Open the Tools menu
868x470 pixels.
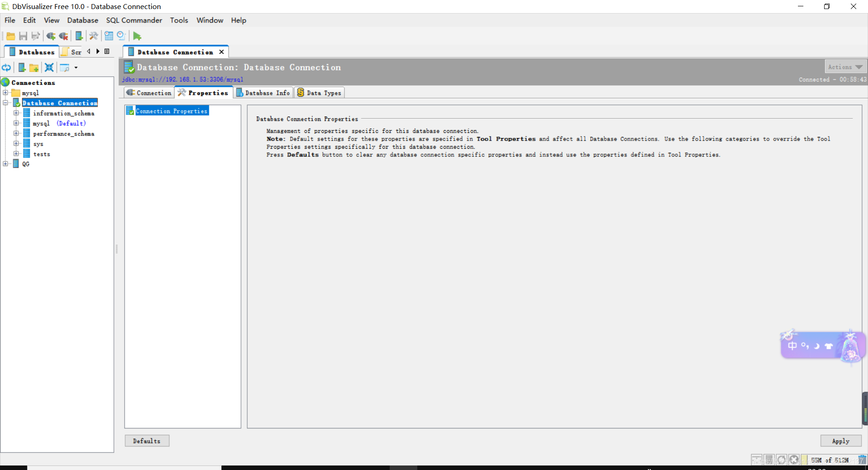point(179,20)
